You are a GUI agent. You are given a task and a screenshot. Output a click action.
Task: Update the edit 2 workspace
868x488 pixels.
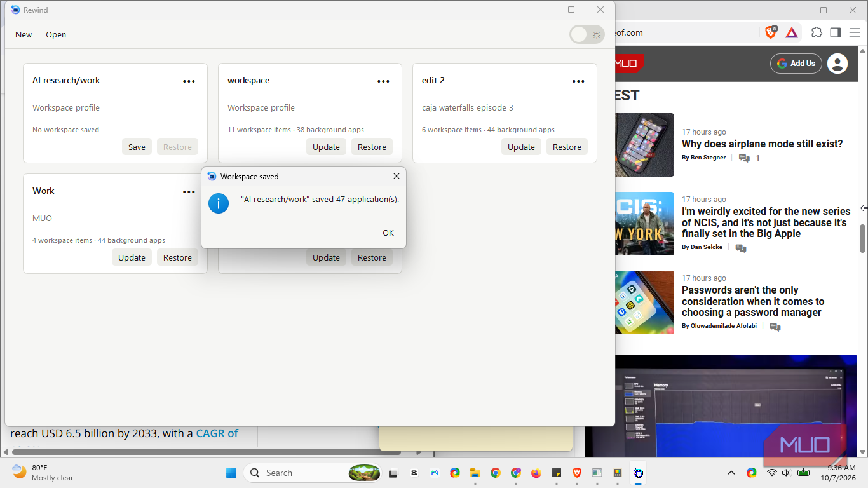[521, 147]
